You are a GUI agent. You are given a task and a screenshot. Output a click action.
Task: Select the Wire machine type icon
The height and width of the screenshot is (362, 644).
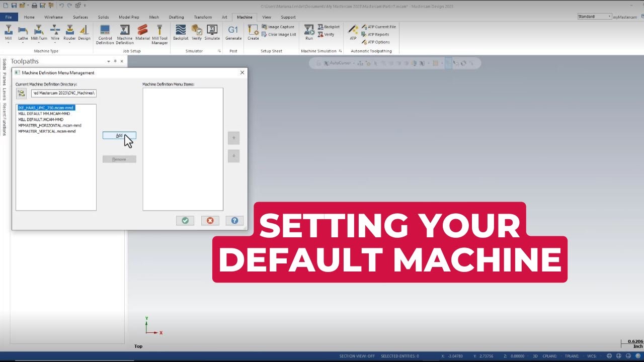click(55, 32)
